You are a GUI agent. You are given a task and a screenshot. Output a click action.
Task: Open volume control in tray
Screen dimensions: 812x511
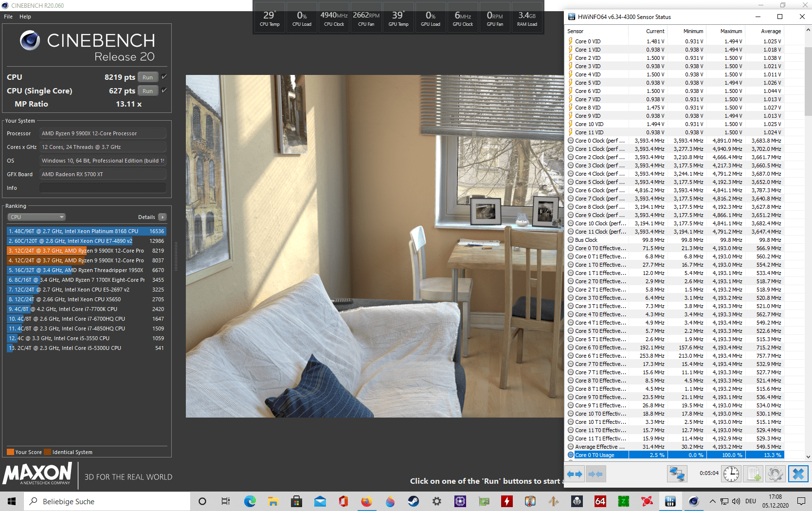[736, 501]
